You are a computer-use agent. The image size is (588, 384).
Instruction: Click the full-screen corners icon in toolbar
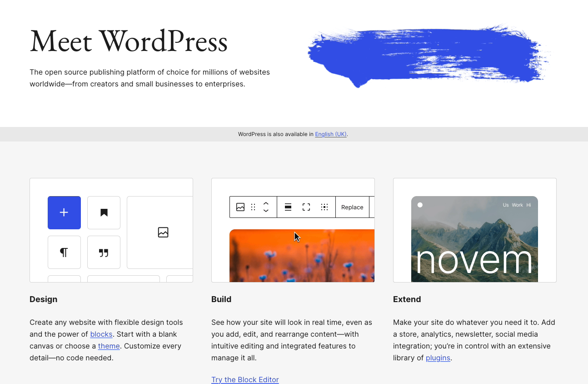point(306,207)
